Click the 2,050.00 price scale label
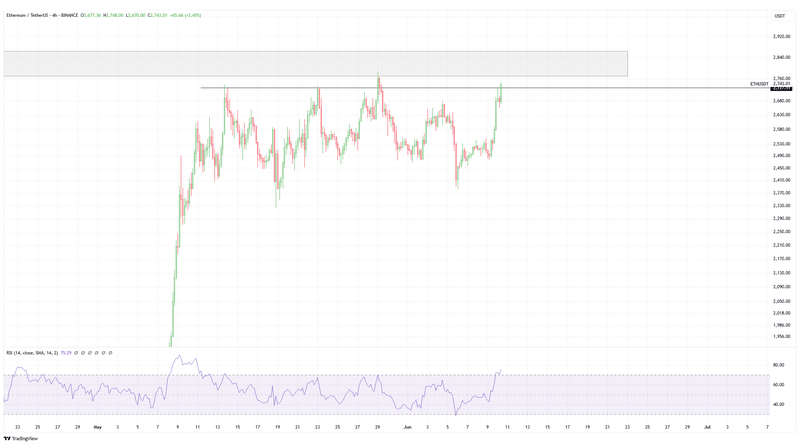 [781, 301]
